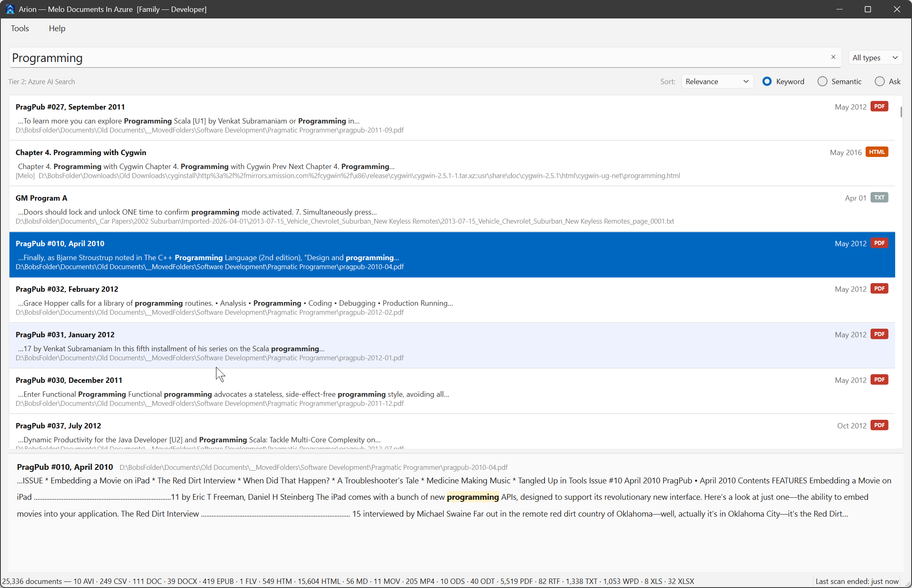Viewport: 912px width, 588px height.
Task: Open the Tools menu
Action: 20,28
